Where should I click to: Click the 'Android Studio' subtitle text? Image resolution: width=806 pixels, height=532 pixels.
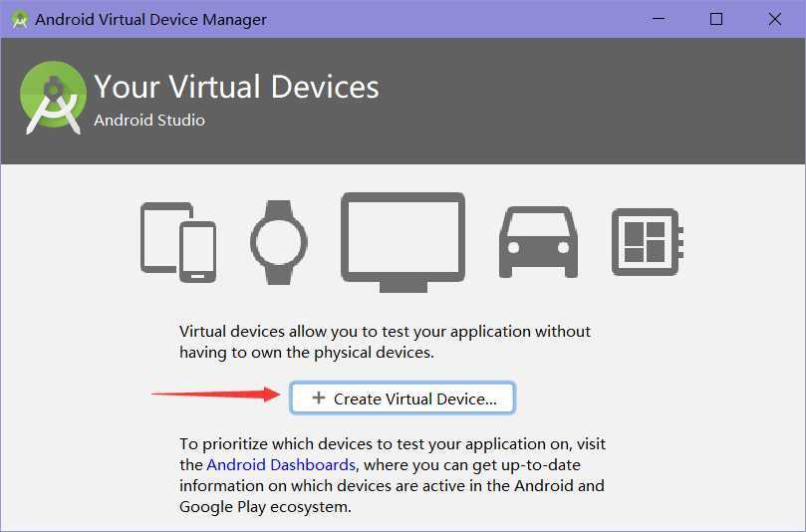pos(149,121)
